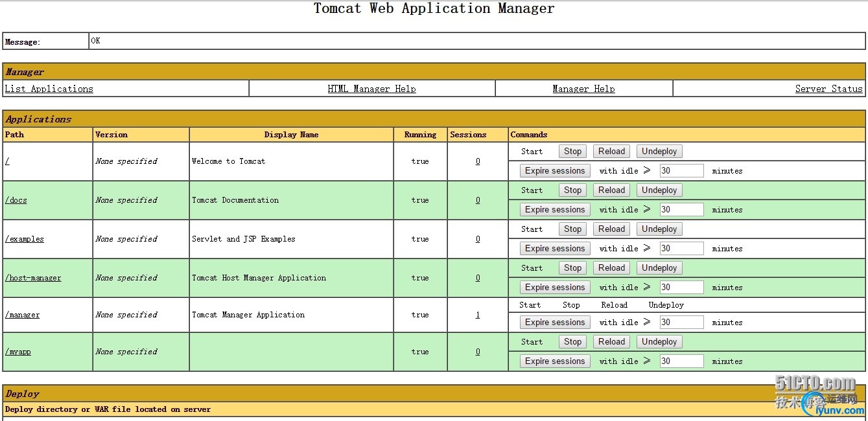868x421 pixels.
Task: Open the /myapp path link
Action: (x=18, y=352)
